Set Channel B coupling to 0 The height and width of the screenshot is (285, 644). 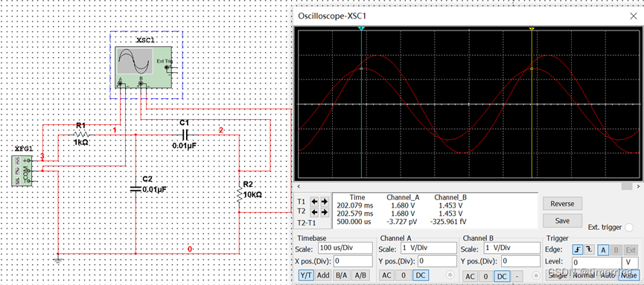(486, 276)
